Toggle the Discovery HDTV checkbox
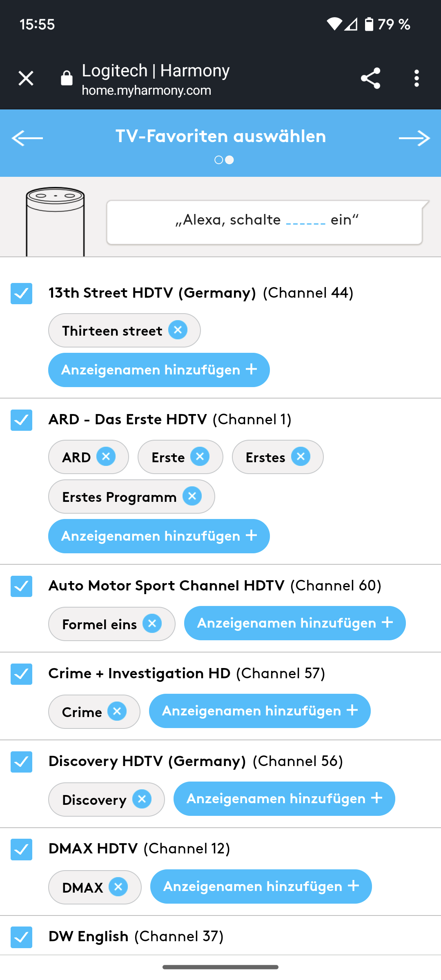 click(21, 762)
